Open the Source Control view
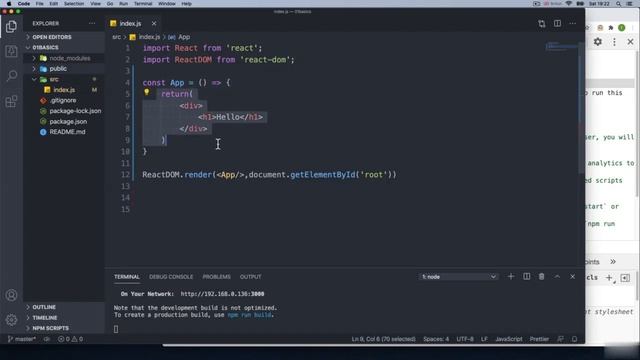640x360 pixels. 11,51
